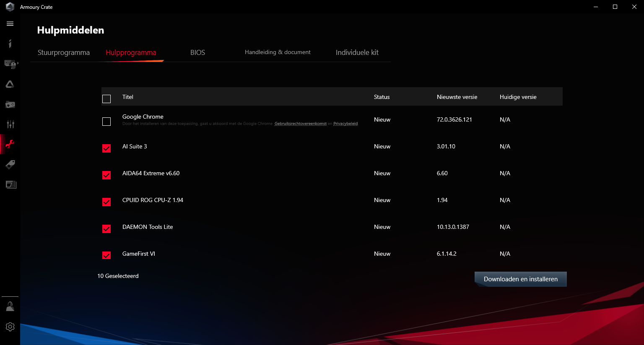Open the Aura triangle icon in sidebar
Image resolution: width=644 pixels, height=345 pixels.
tap(10, 84)
